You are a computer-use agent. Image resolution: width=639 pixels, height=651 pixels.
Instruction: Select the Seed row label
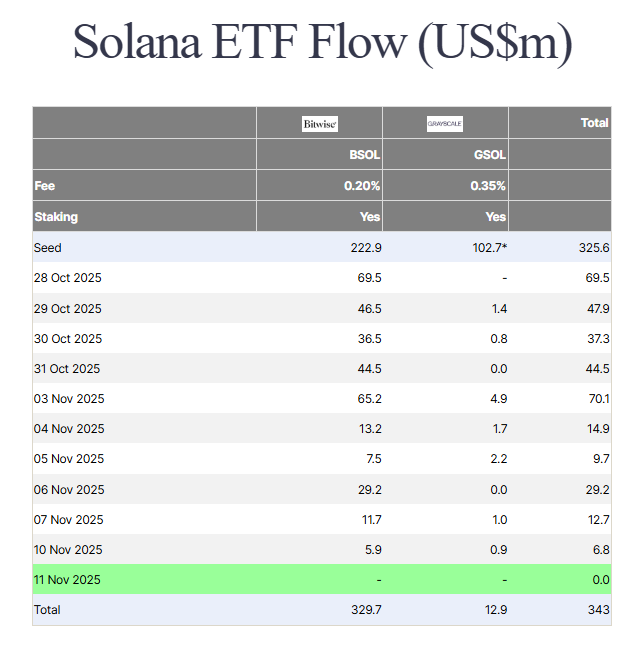pos(48,248)
